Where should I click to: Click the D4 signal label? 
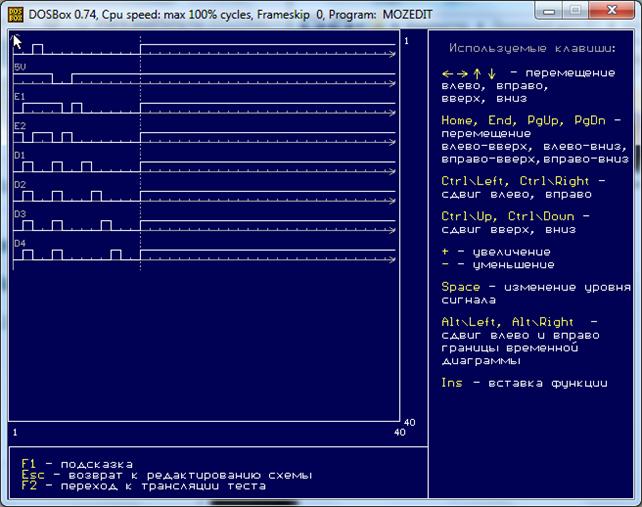point(20,243)
